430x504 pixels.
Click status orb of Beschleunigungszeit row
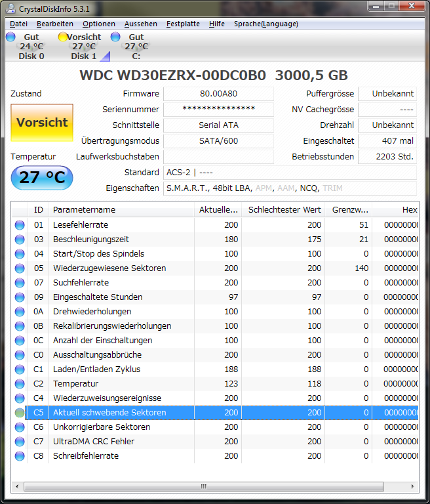point(20,240)
